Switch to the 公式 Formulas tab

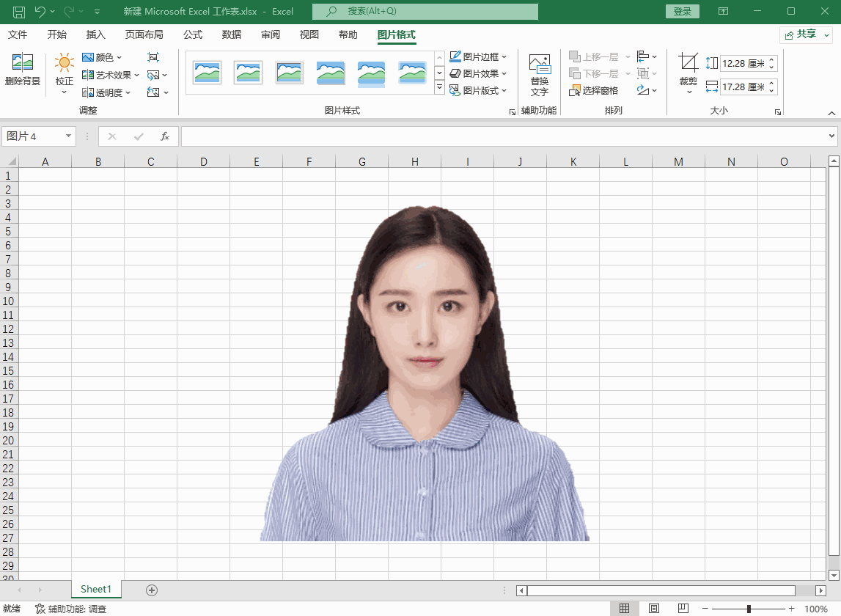(x=193, y=35)
